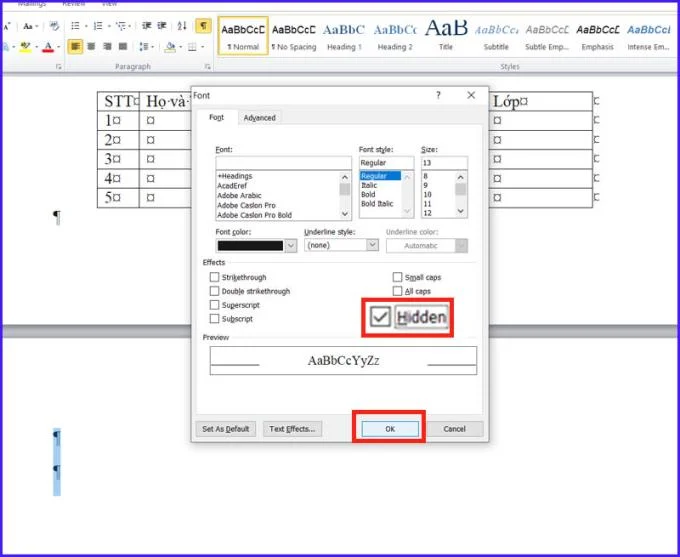680x557 pixels.
Task: Open the ribbon font color dropdown arrow
Action: tap(59, 47)
